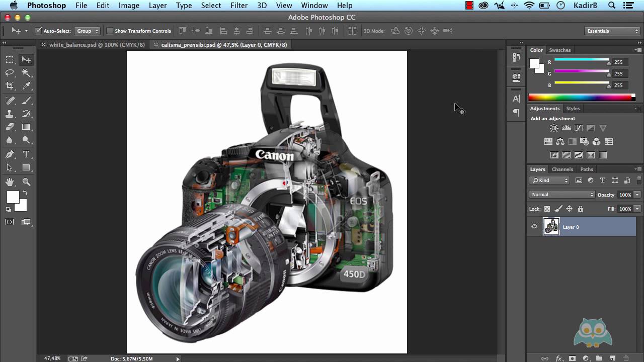Add a Curves adjustment
This screenshot has height=362, width=644.
click(x=579, y=128)
